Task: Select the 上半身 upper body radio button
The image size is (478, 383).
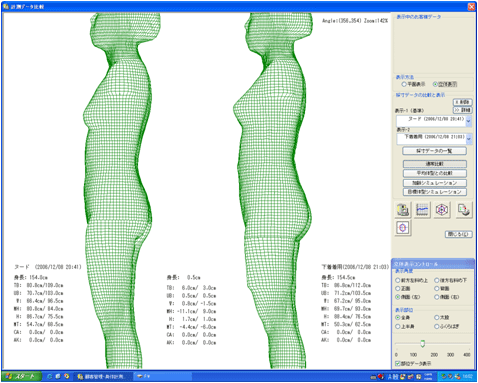Action: [x=398, y=327]
